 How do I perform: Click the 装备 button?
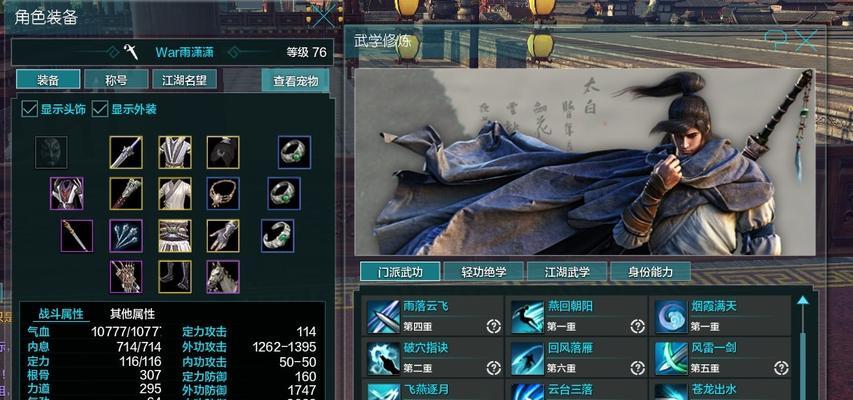pyautogui.click(x=48, y=79)
